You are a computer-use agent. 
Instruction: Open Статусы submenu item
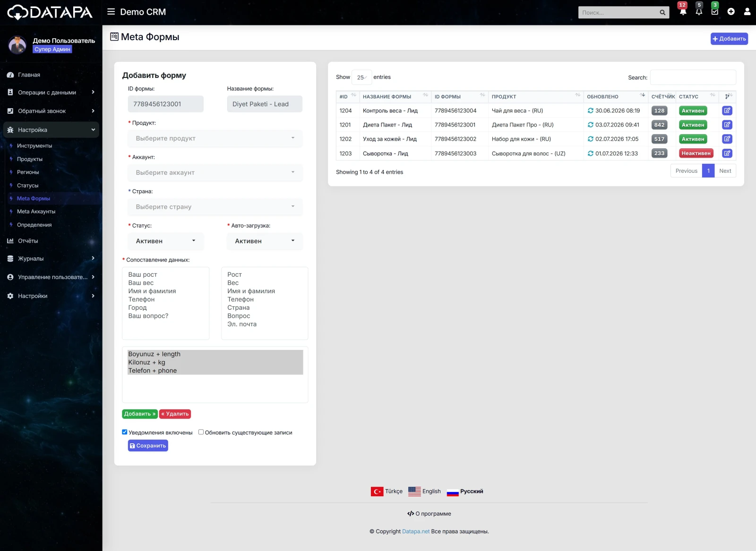27,186
